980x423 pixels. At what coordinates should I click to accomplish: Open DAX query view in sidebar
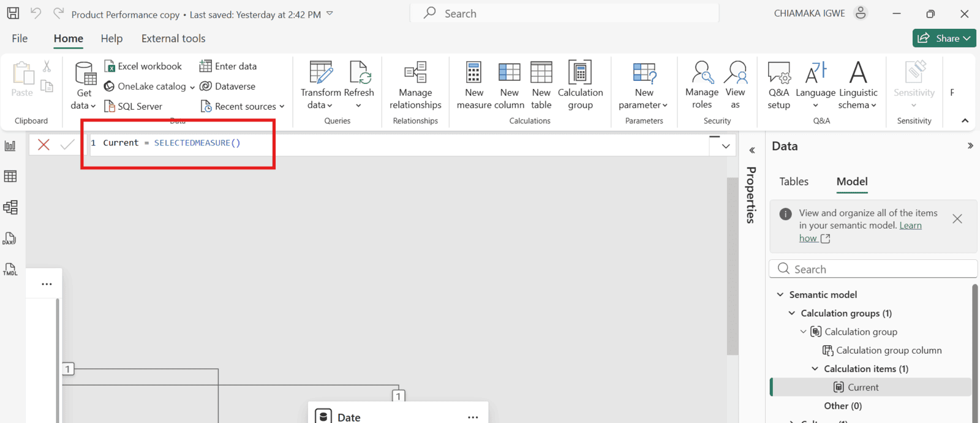point(10,238)
